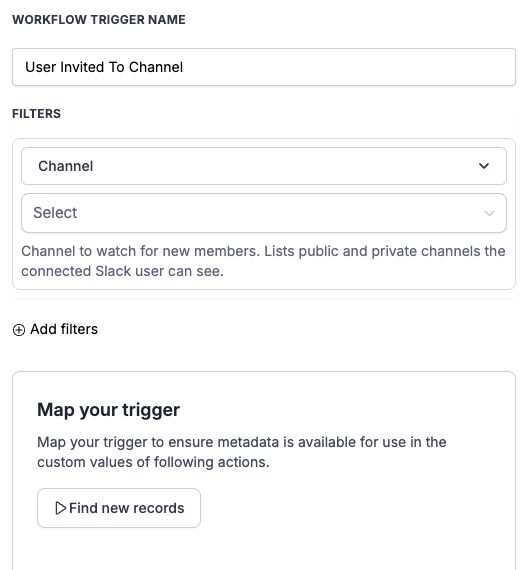
Task: Click the channel help text about new members
Action: (263, 261)
